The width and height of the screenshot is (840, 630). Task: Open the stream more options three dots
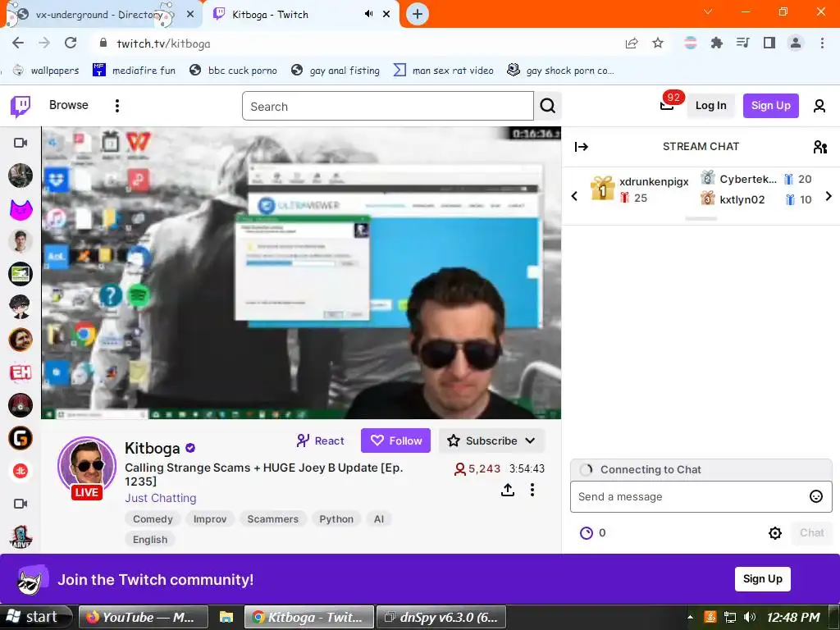(532, 490)
